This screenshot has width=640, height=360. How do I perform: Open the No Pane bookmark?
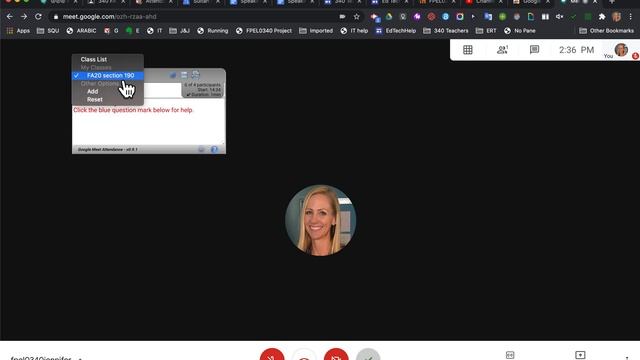pos(520,31)
